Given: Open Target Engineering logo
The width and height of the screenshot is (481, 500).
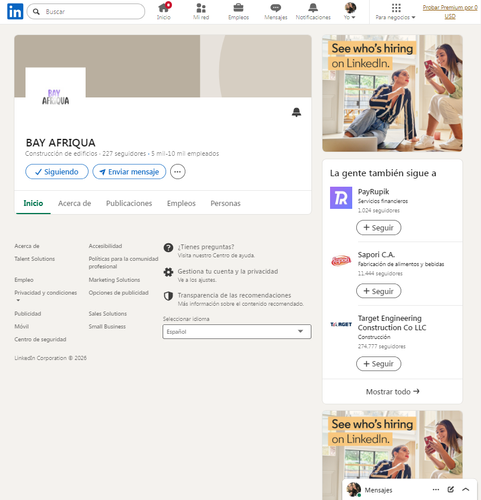Looking at the screenshot, I should [x=341, y=324].
